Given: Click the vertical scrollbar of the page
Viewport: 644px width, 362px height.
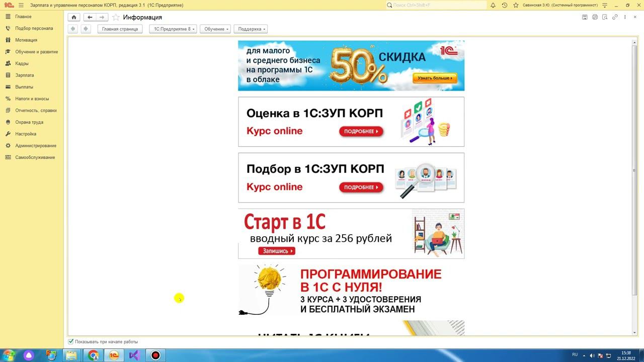Looking at the screenshot, I should pyautogui.click(x=634, y=170).
